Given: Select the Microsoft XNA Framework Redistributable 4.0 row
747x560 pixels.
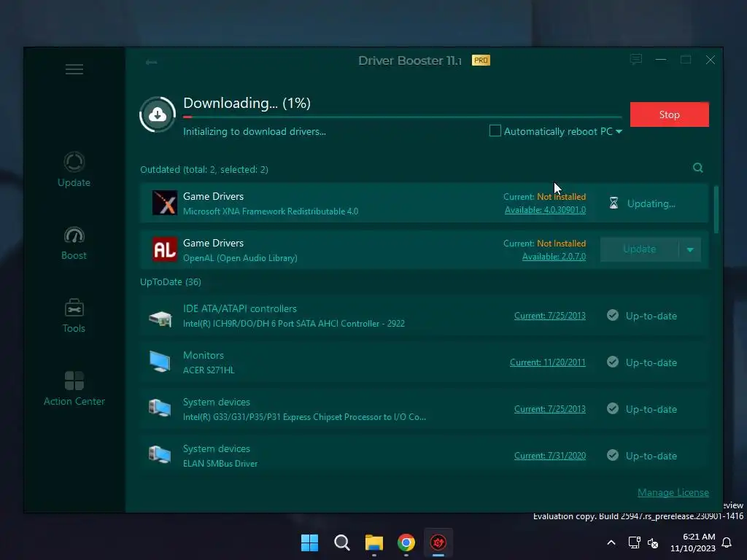Looking at the screenshot, I should 424,203.
